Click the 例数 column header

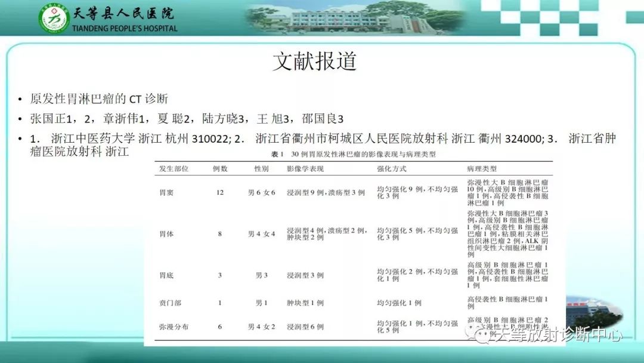pyautogui.click(x=219, y=168)
